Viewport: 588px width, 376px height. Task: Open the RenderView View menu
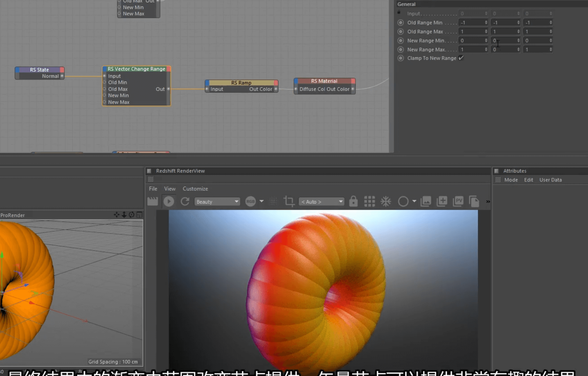coord(170,189)
